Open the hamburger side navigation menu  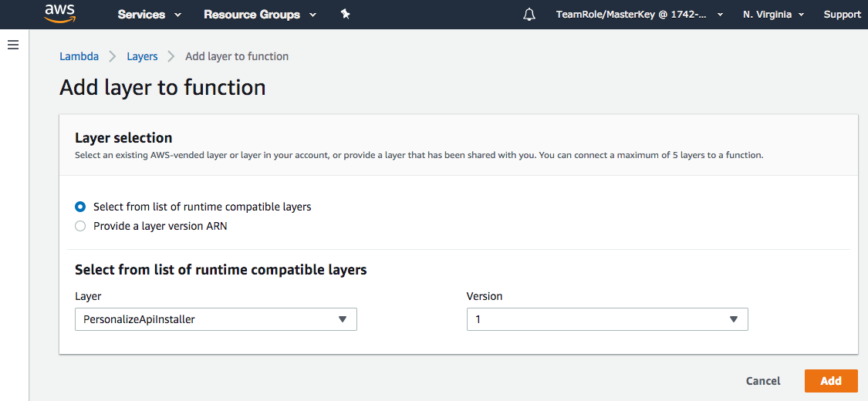pyautogui.click(x=13, y=45)
